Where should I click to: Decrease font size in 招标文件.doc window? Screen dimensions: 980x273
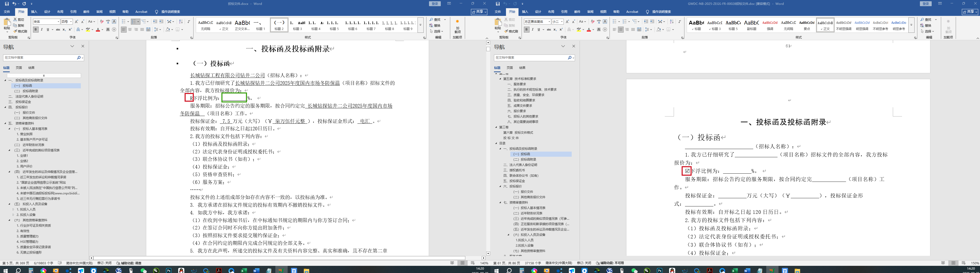tap(574, 22)
